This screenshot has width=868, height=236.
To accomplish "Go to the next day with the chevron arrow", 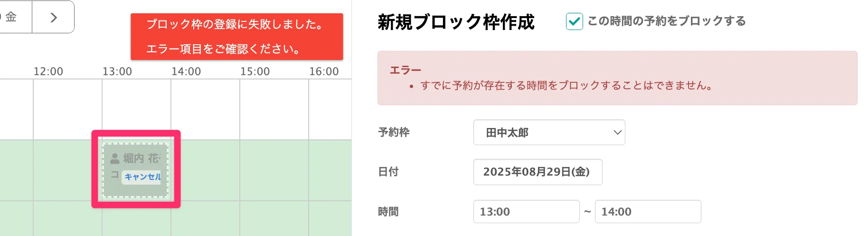I will [53, 18].
